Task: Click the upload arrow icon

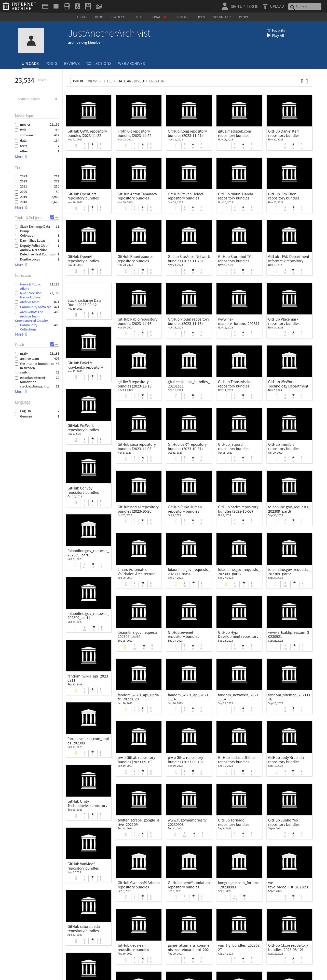Action: 265,6
